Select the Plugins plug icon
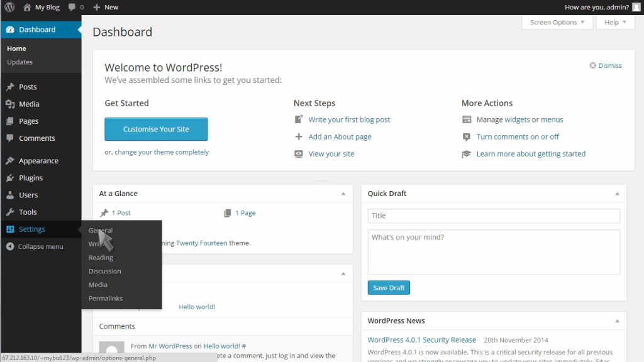Viewport: 644px width, 362px height. [x=10, y=177]
